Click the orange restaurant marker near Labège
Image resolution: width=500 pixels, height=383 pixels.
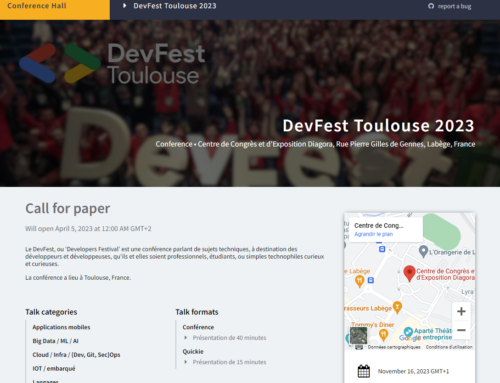tap(359, 281)
